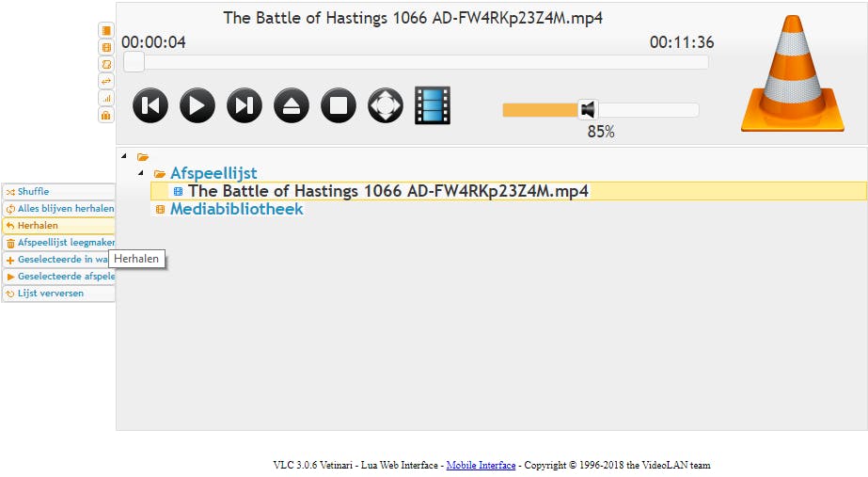Screen dimensions: 868x477
Task: Click the speaker volume handle
Action: pyautogui.click(x=588, y=110)
